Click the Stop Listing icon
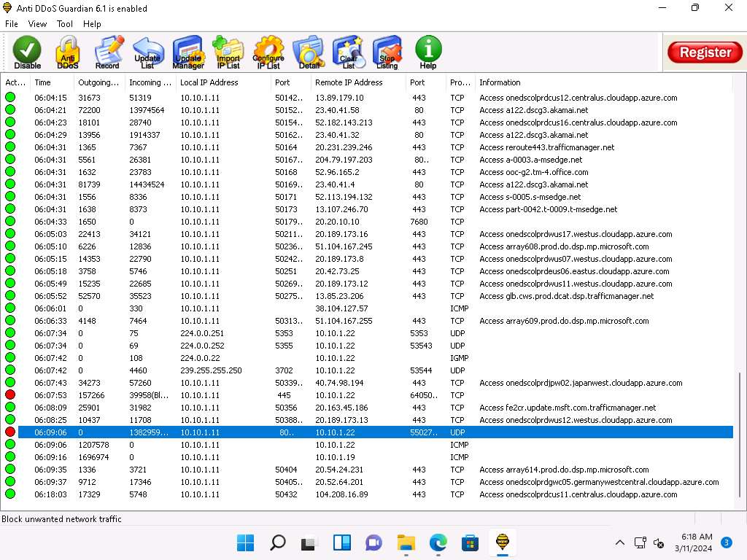 point(387,52)
